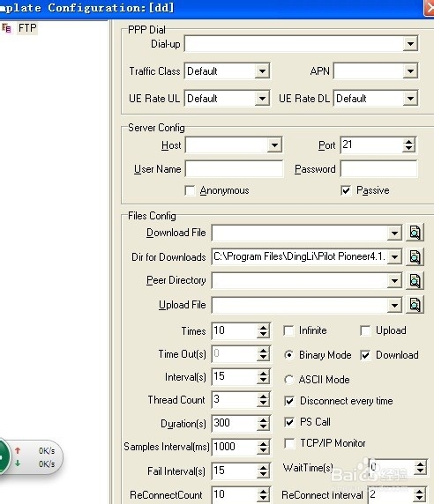Click the Time Out(s) spinner control
Image resolution: width=434 pixels, height=504 pixels.
(x=263, y=354)
